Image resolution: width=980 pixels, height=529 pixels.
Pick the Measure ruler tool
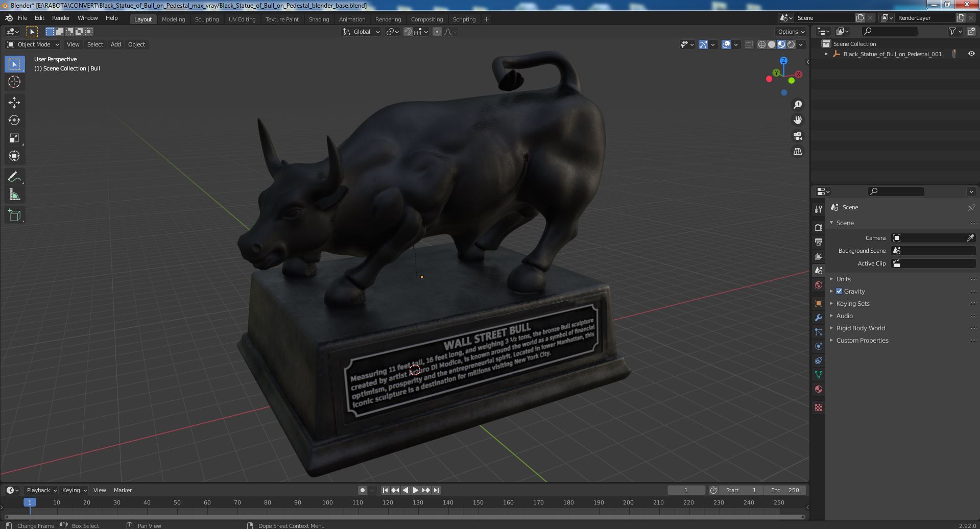pos(14,195)
